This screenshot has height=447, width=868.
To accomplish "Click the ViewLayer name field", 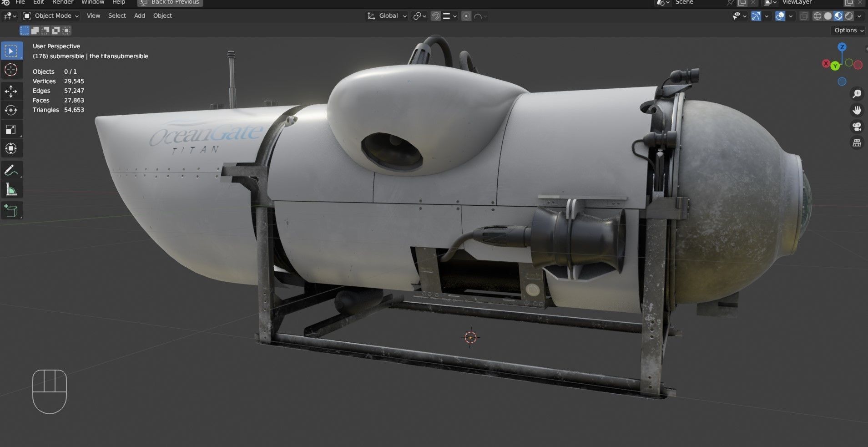I will 811,2.
